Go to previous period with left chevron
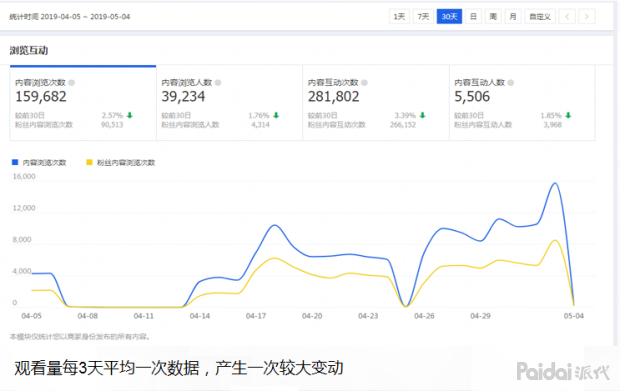 pos(567,17)
